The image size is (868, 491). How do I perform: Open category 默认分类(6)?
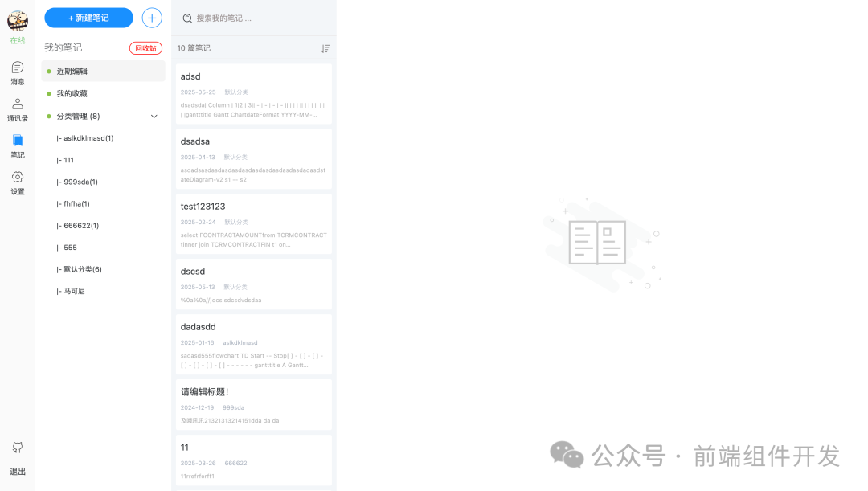pyautogui.click(x=79, y=269)
